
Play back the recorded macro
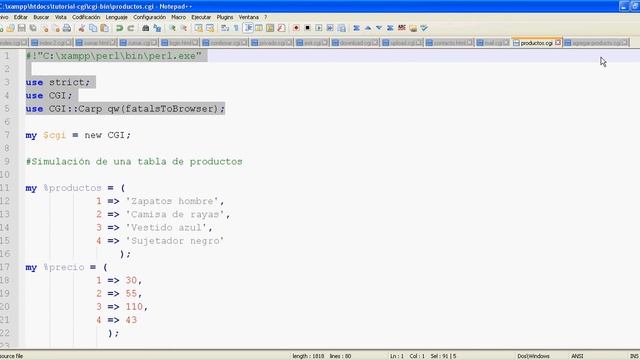pyautogui.click(x=319, y=28)
